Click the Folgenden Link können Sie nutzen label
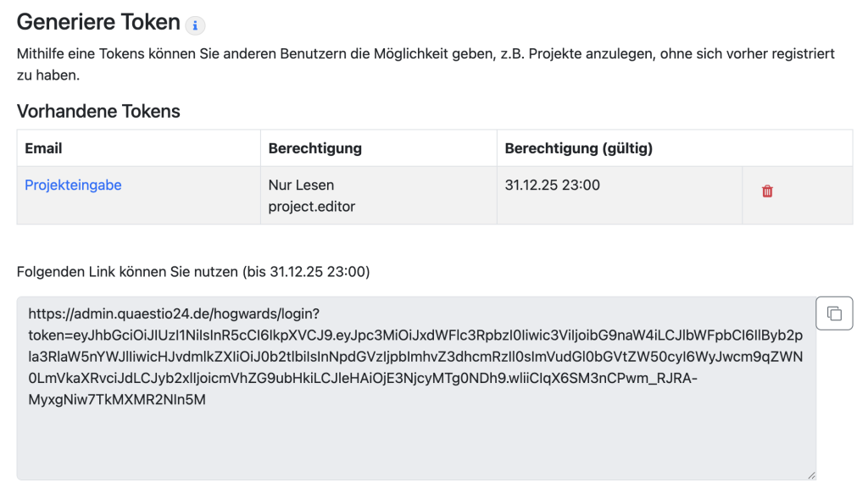This screenshot has width=868, height=488. click(x=193, y=272)
